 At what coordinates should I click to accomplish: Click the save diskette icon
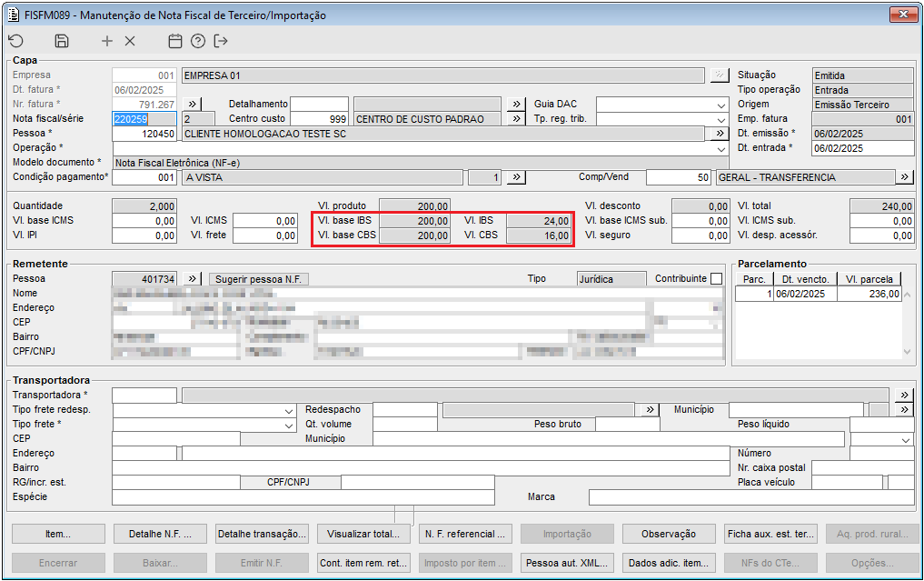[61, 41]
